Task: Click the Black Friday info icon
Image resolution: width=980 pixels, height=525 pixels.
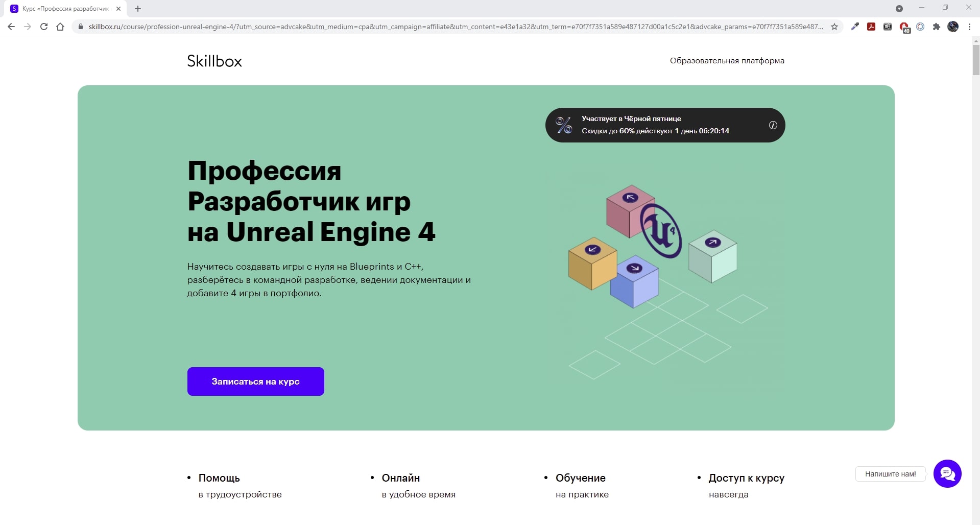Action: [773, 125]
